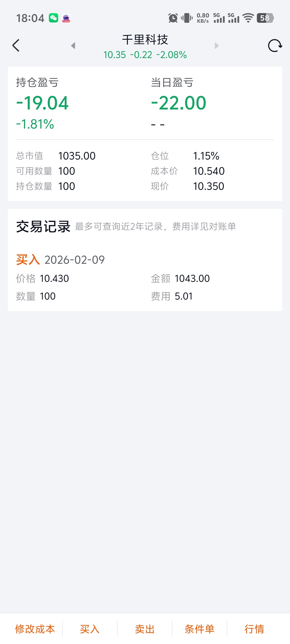Screen dimensions: 290x644
Task: Tap the vibrate mode status icon
Action: [x=187, y=18]
